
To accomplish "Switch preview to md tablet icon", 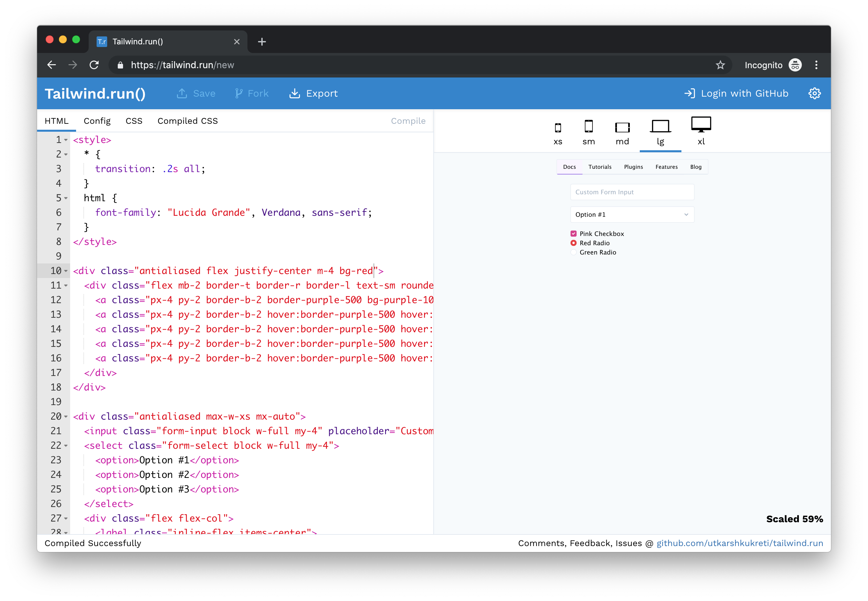I will point(622,128).
